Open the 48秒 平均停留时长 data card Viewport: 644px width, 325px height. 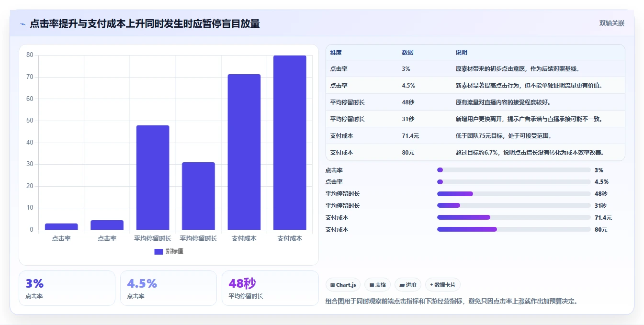point(270,288)
